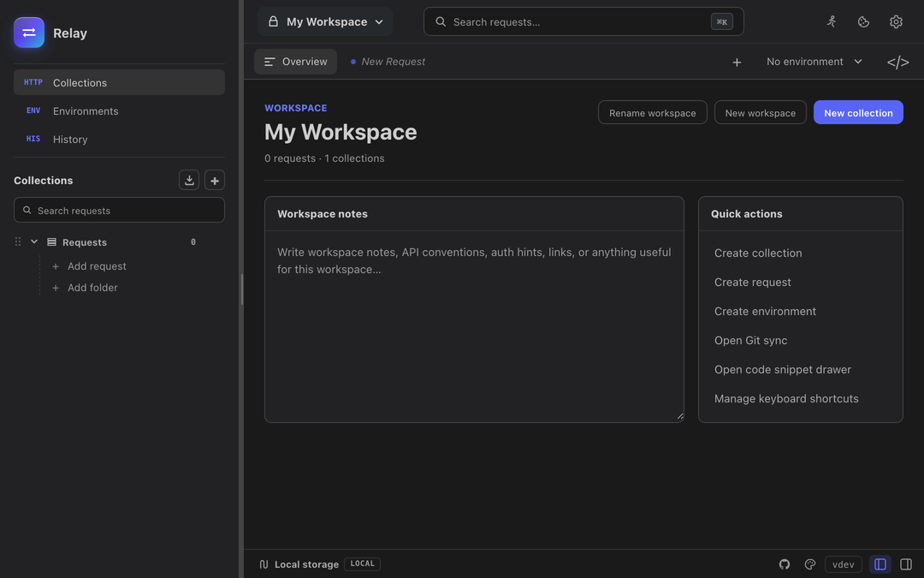
Task: Click the import collection download icon
Action: (x=189, y=180)
